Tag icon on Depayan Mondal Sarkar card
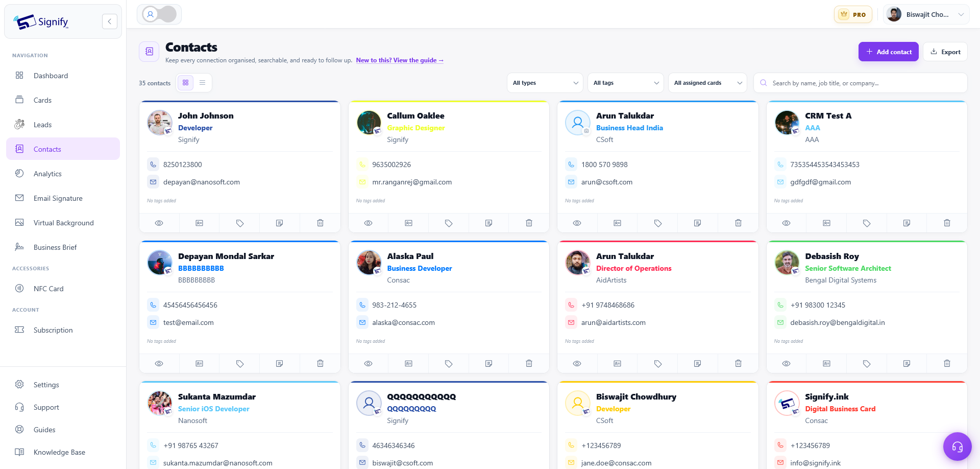Screen dimensions: 980x469 click(240, 363)
